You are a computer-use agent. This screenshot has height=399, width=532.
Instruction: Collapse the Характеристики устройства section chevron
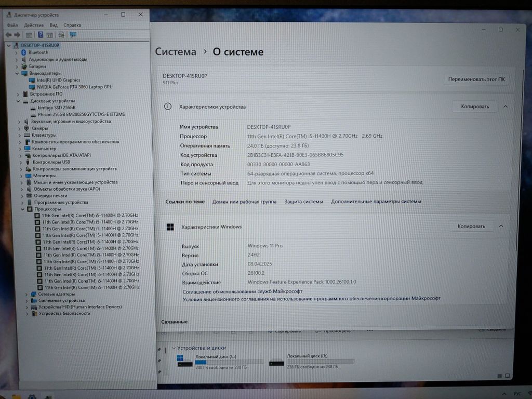click(505, 107)
